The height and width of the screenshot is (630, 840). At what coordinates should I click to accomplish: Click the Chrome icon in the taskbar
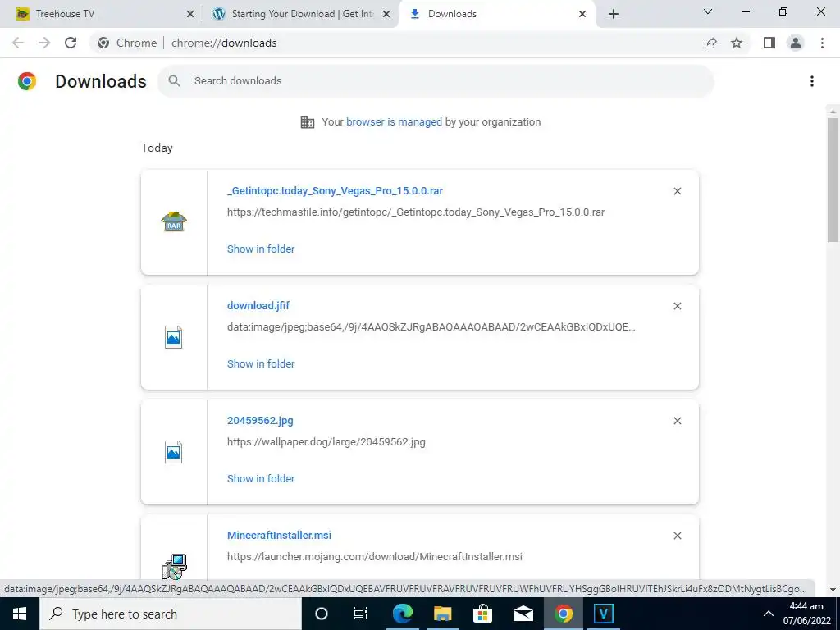[x=563, y=614]
